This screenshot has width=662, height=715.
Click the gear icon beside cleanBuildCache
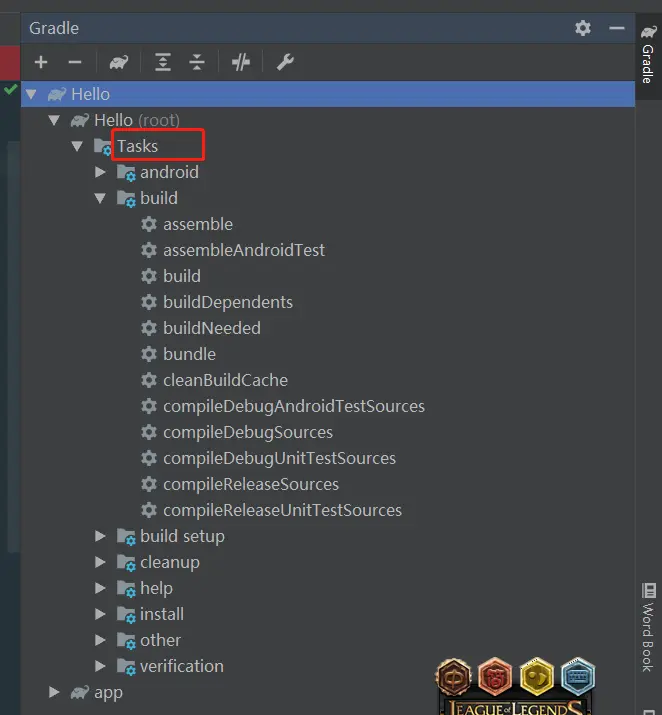tap(149, 380)
